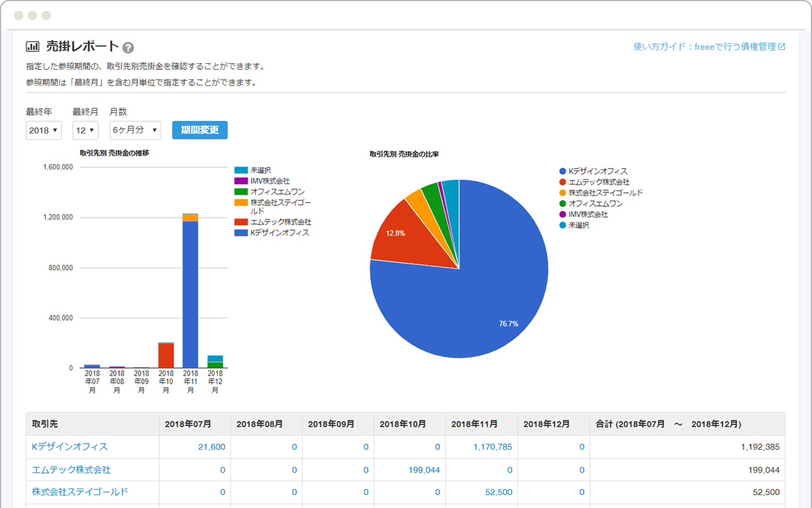Click the blue 76.7% pie slice

coord(476,302)
